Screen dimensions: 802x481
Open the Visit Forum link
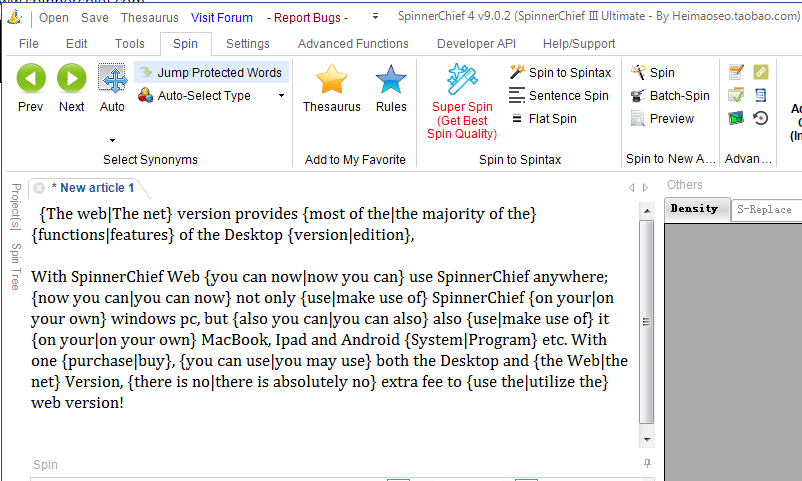[x=222, y=18]
